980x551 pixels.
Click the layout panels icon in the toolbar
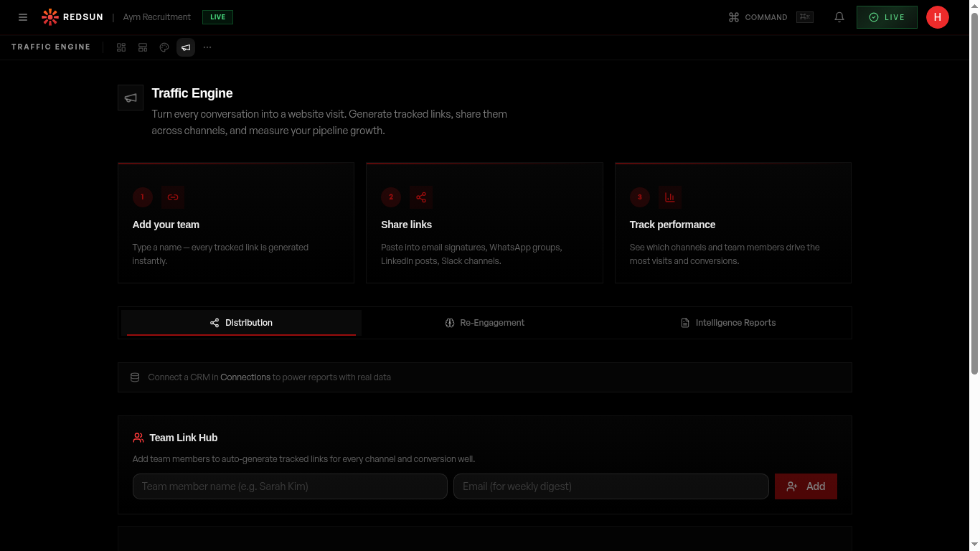point(143,47)
